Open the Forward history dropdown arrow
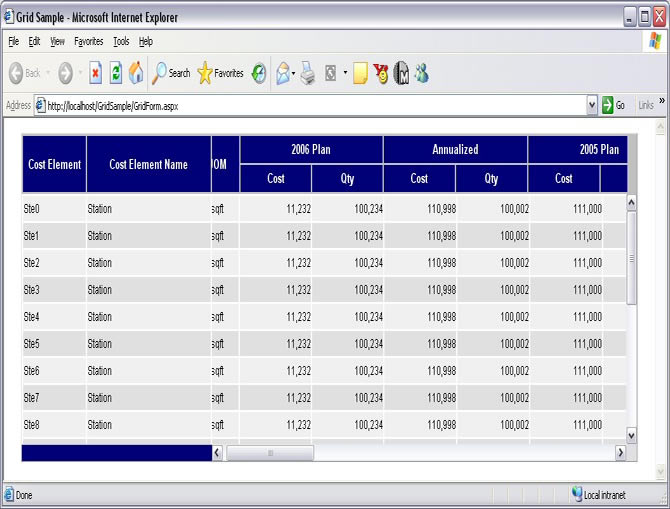 pos(80,73)
